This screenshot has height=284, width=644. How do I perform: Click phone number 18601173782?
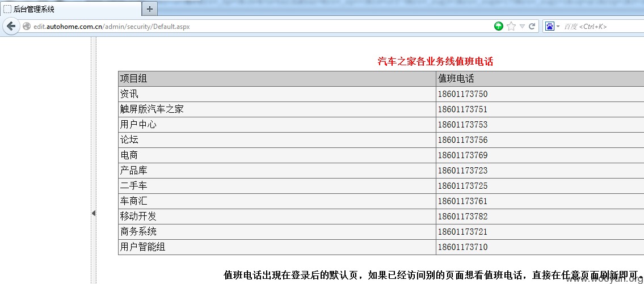pos(462,217)
